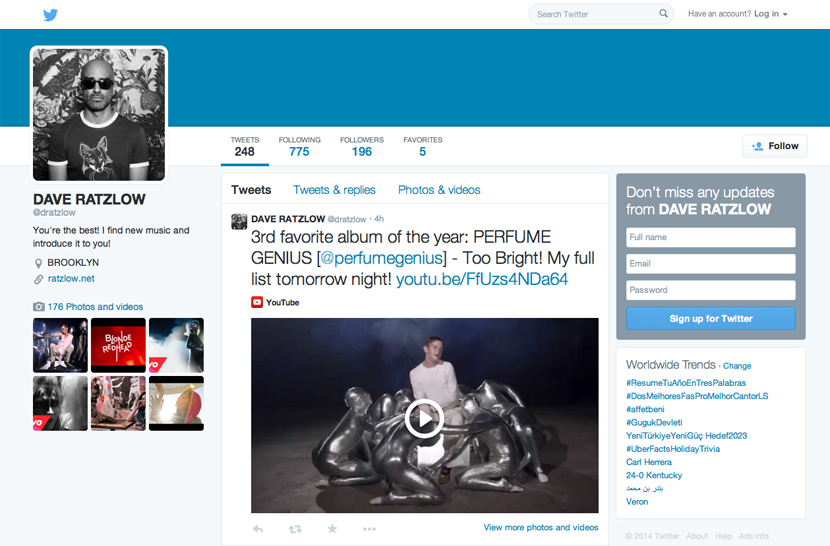Change the Worldwide Trends location

click(737, 366)
